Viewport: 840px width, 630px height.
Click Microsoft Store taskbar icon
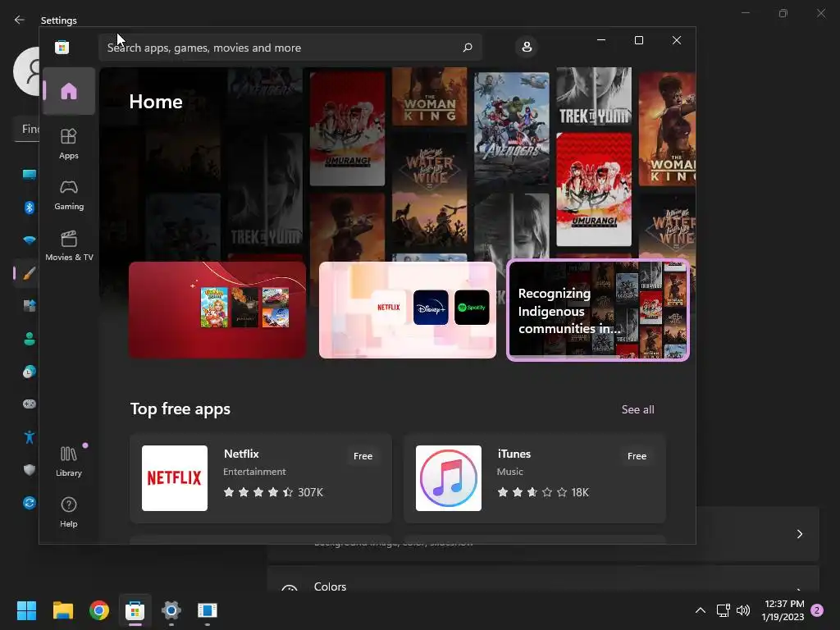(135, 610)
